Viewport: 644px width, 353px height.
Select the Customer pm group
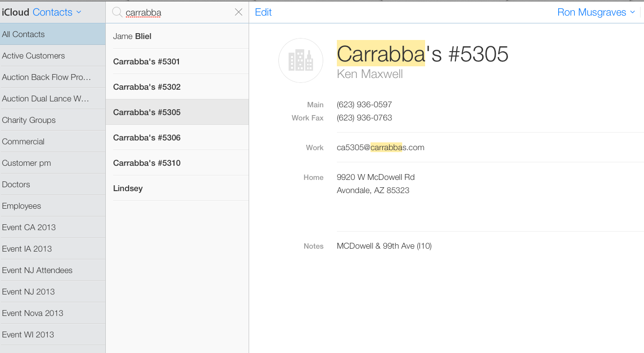(x=53, y=163)
